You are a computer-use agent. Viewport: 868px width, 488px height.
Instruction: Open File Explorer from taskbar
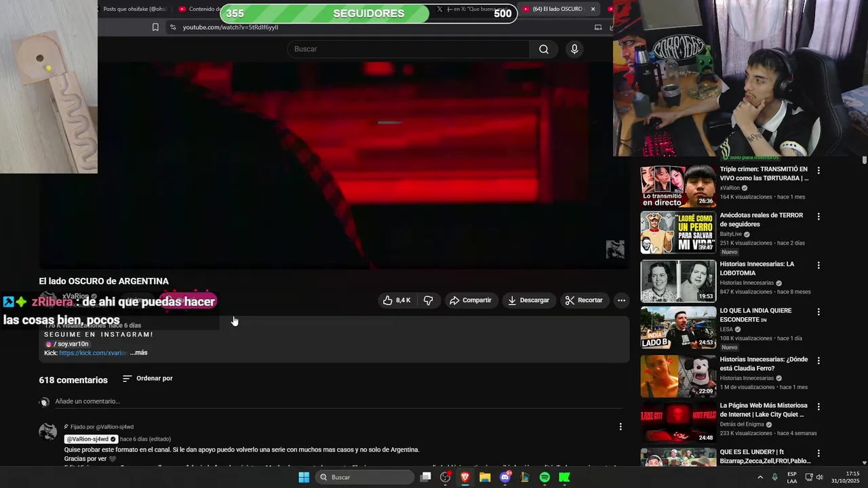tap(485, 477)
